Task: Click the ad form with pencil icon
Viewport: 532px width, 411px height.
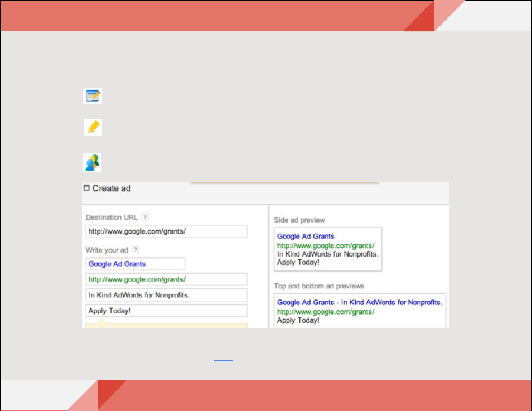Action: point(92,96)
